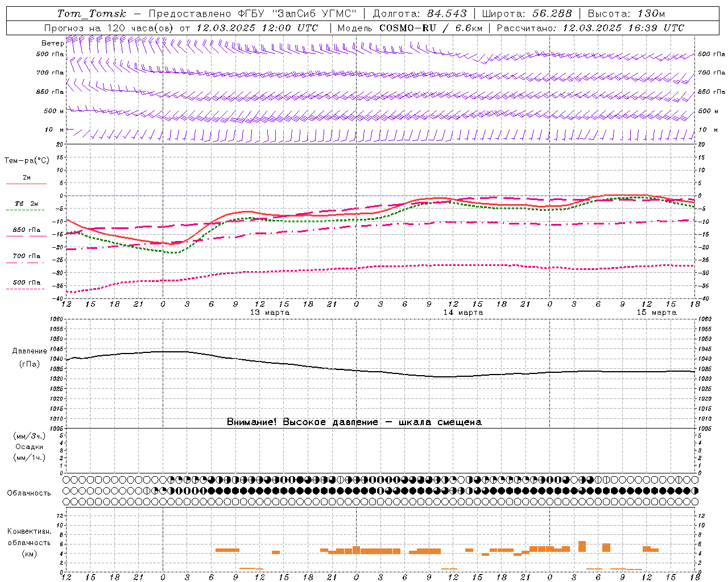This screenshot has height=582, width=728.
Task: Click the 'Высота: 130м' elevation field
Action: tap(626, 14)
